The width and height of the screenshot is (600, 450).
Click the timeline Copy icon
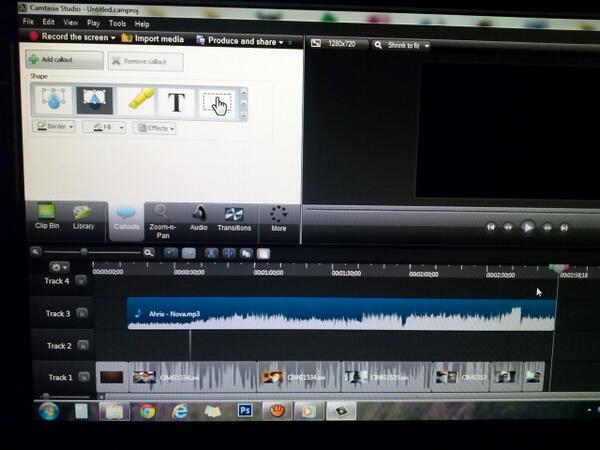(x=246, y=253)
